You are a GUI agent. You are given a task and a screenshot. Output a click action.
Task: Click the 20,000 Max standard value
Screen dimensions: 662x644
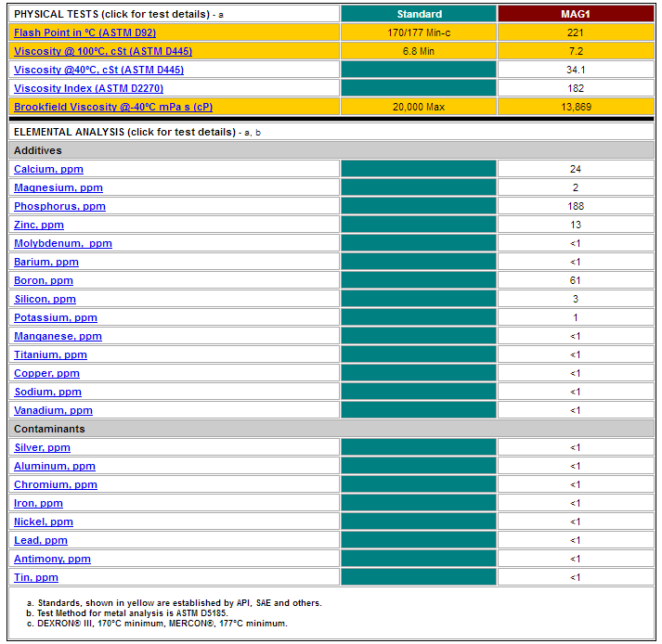coord(419,107)
